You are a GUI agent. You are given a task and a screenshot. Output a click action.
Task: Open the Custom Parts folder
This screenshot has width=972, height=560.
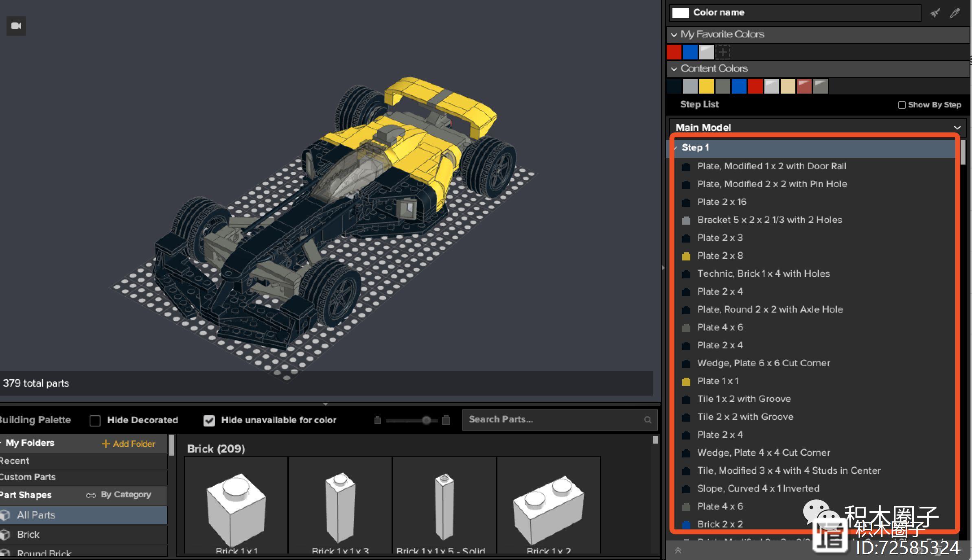[x=28, y=477]
